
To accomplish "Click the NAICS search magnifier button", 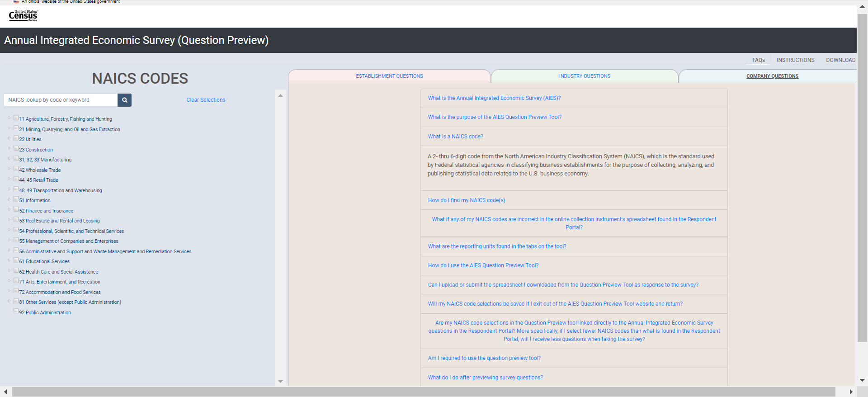I will click(x=124, y=100).
